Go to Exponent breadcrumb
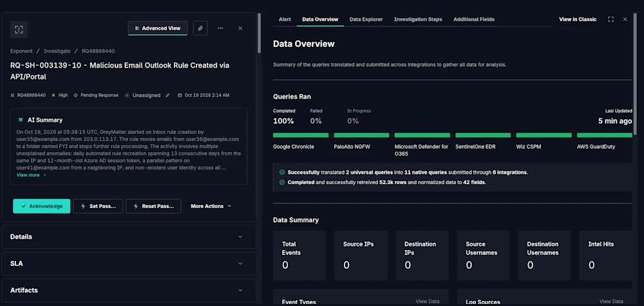The width and height of the screenshot is (644, 306). pos(21,51)
